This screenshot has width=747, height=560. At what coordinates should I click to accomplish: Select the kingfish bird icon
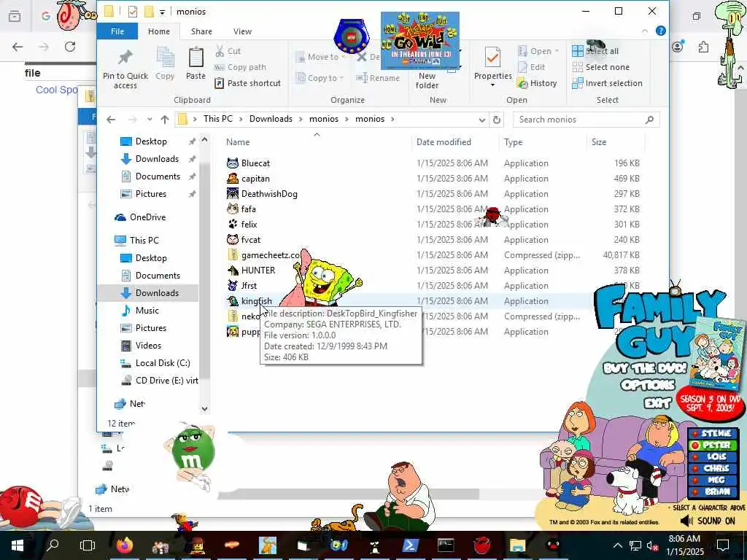pos(233,301)
